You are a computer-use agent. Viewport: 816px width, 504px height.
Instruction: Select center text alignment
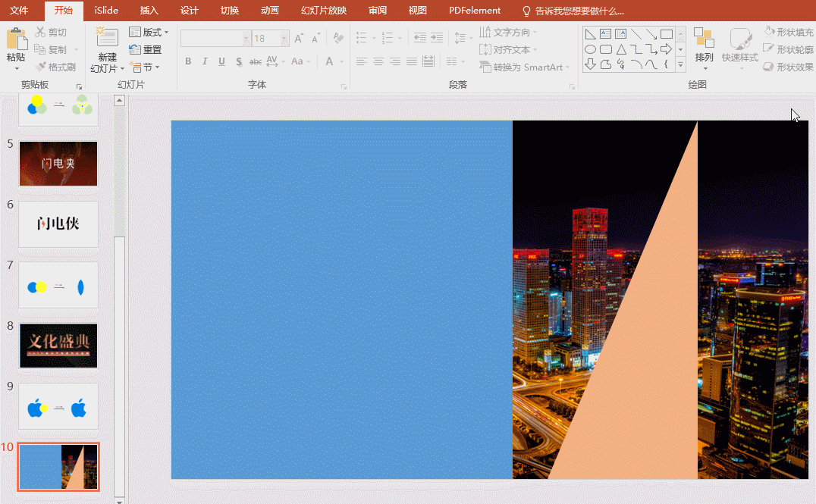(378, 61)
